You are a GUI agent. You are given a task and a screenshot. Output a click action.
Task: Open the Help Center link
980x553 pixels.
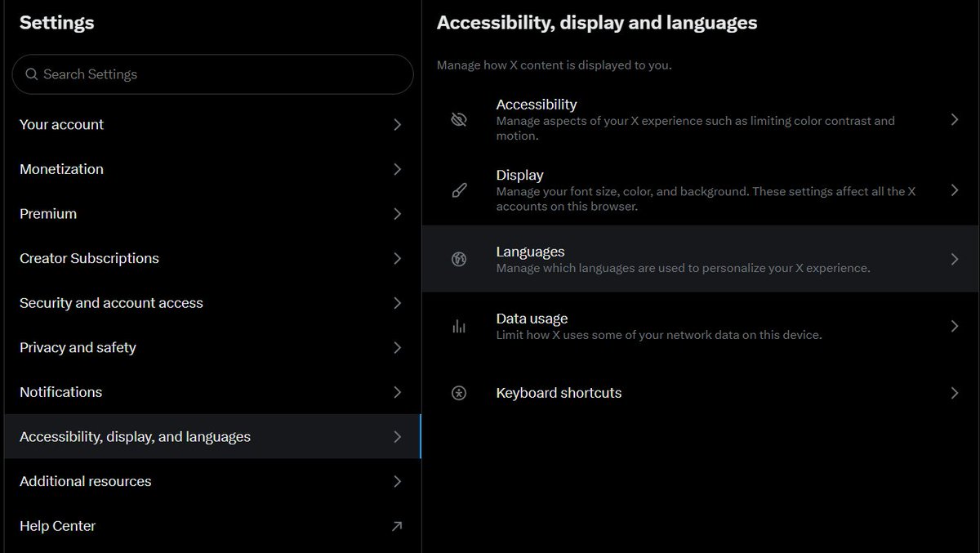[x=212, y=526]
